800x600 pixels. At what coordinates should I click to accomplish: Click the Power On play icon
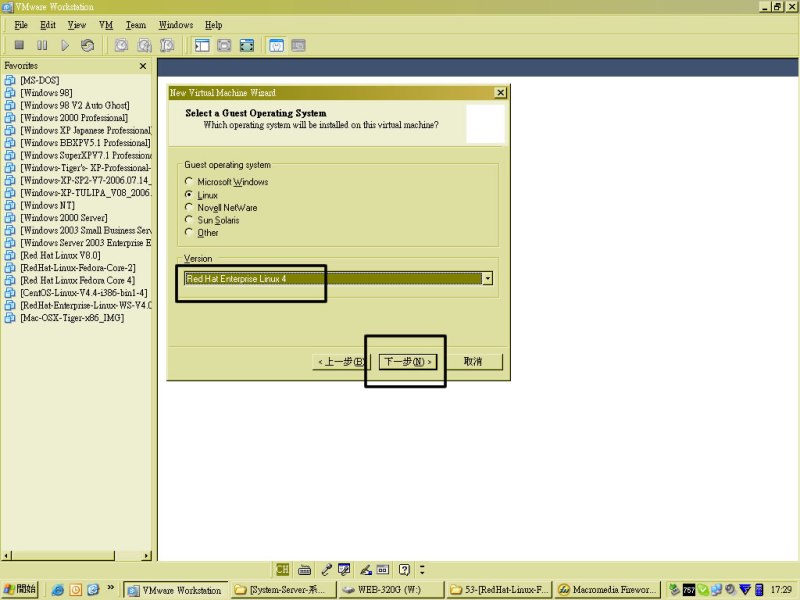(x=65, y=45)
